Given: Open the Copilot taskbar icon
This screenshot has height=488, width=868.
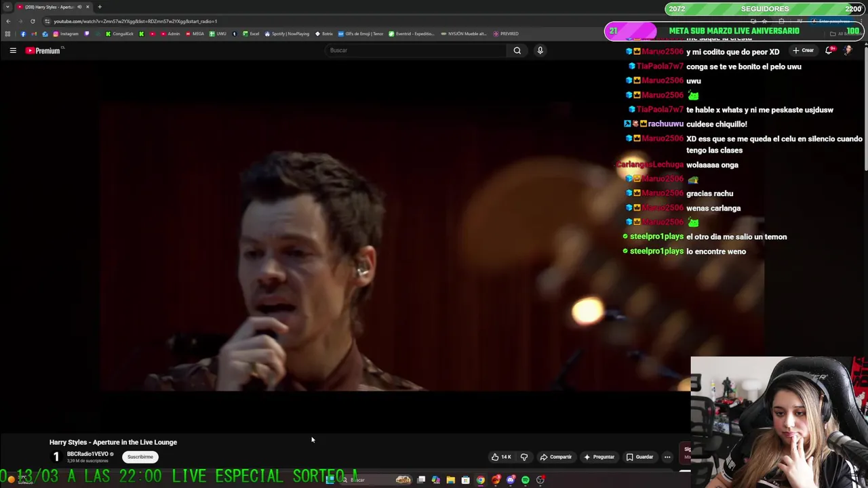Looking at the screenshot, I should [436, 480].
